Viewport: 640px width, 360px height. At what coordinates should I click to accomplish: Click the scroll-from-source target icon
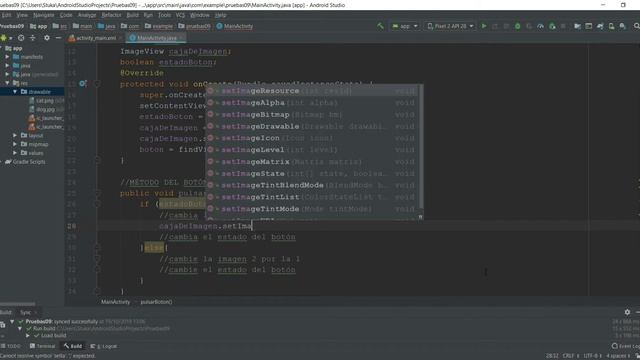point(21,38)
